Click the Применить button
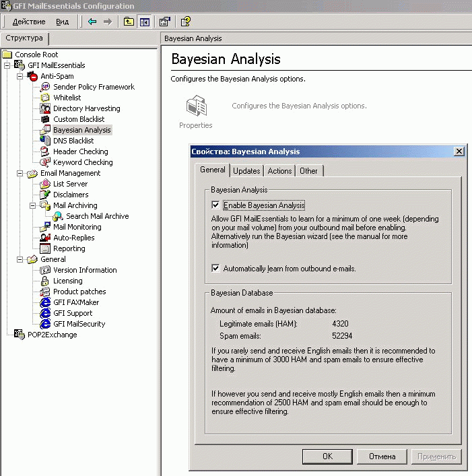Viewport: 472px width, 476px height. [x=436, y=456]
